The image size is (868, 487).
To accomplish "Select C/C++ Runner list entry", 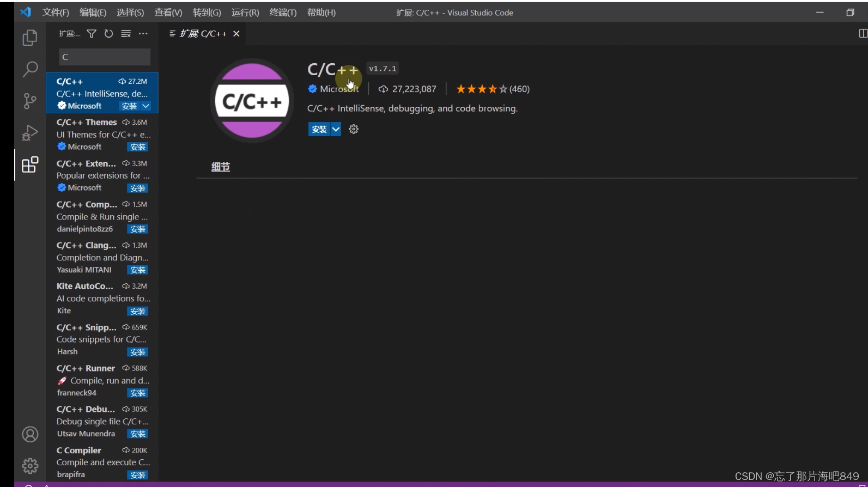I will 102,380.
